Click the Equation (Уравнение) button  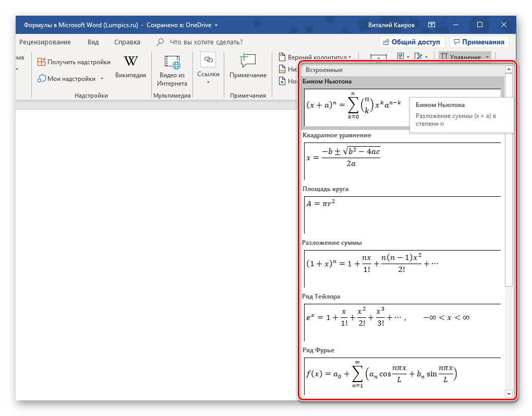coord(461,57)
